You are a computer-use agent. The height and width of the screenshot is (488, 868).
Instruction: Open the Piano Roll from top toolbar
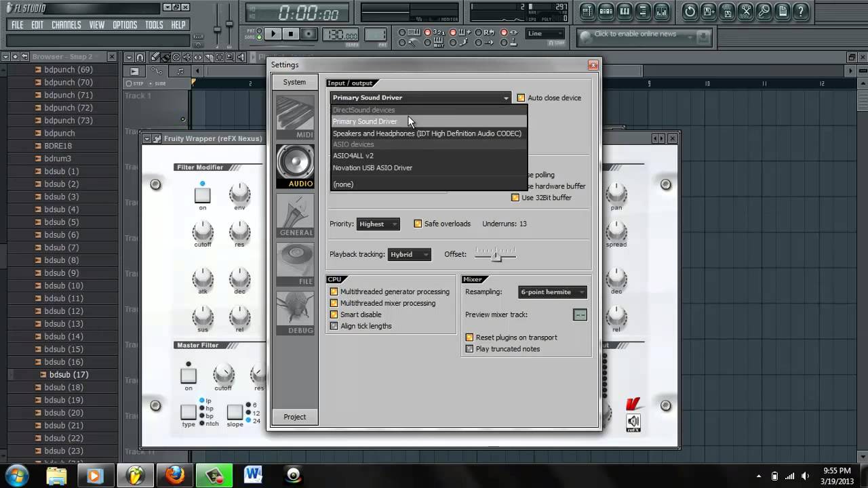point(625,12)
